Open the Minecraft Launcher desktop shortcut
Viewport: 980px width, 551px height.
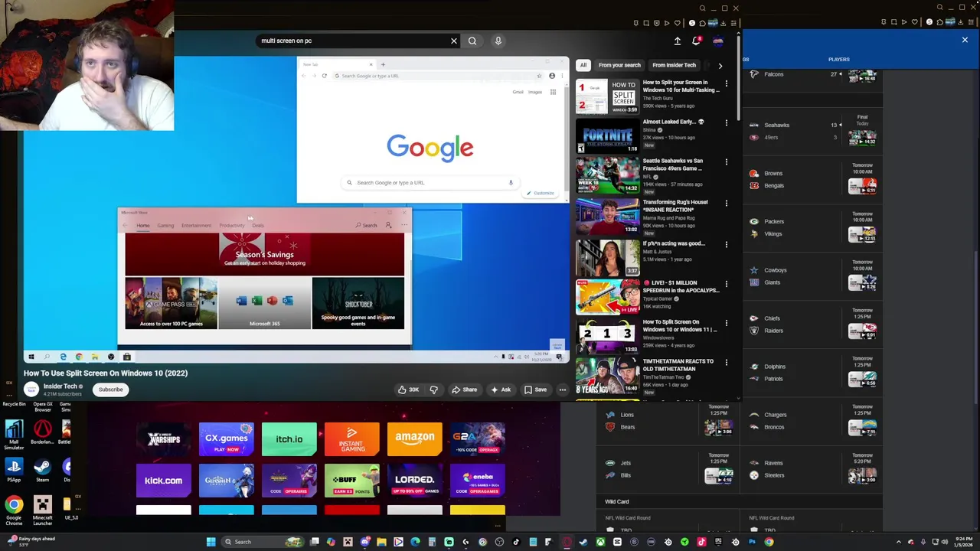(42, 510)
